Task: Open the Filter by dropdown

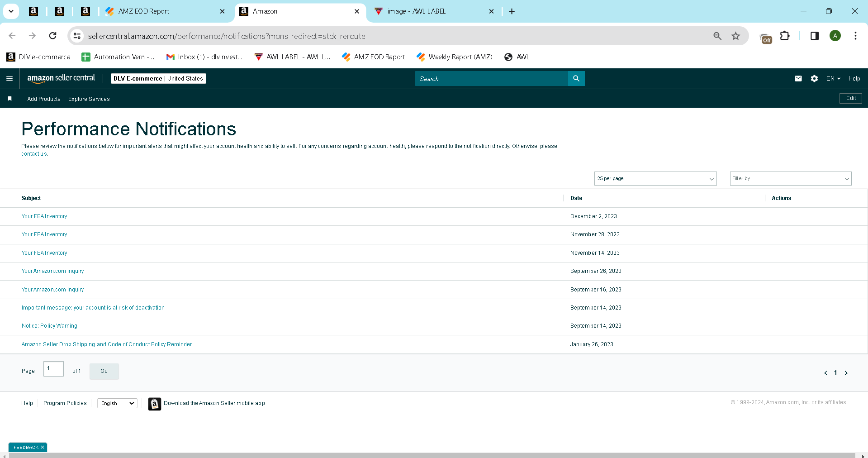Action: pyautogui.click(x=791, y=179)
